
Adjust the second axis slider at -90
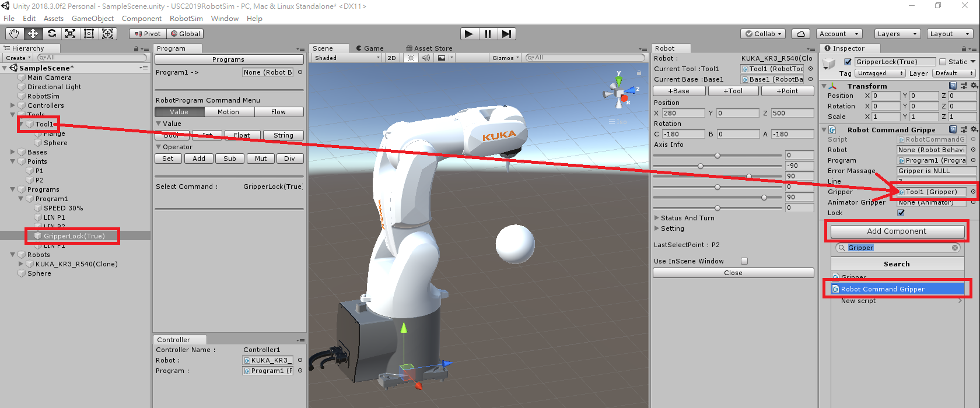701,166
